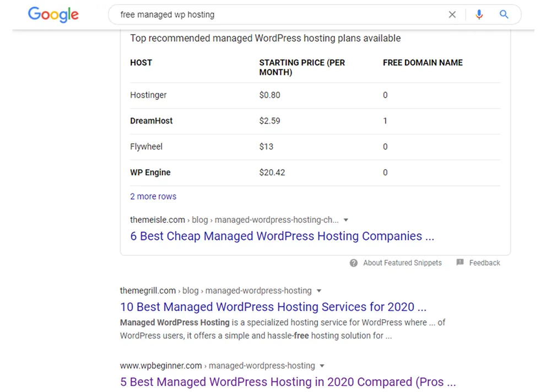
Task: Click the $13 price cell
Action: coord(266,147)
